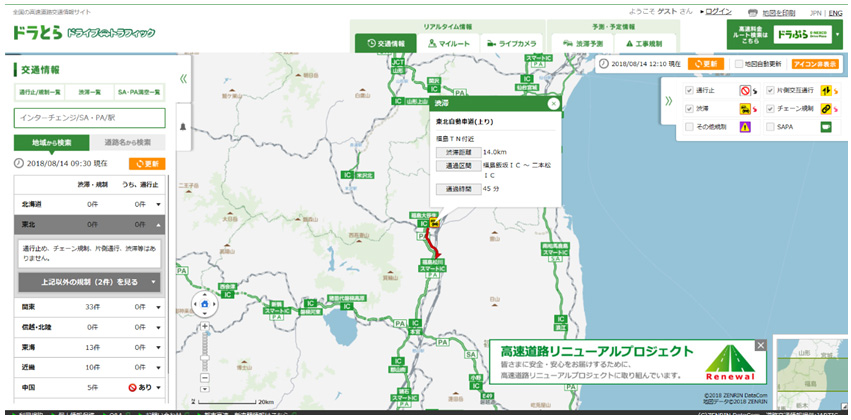Select the 道路名から検索 tab
851x420 pixels.
click(x=128, y=143)
